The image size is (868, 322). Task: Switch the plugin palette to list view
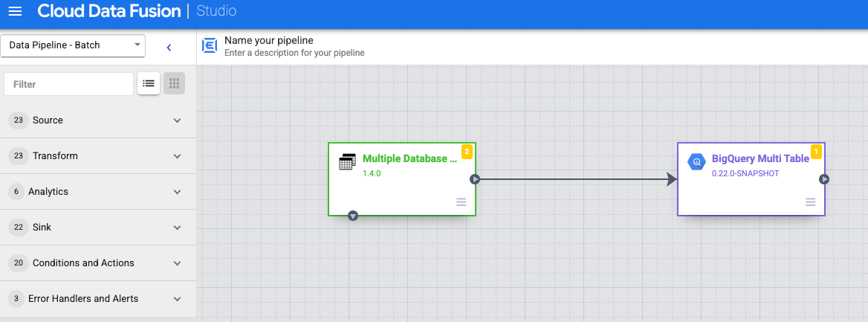(149, 84)
